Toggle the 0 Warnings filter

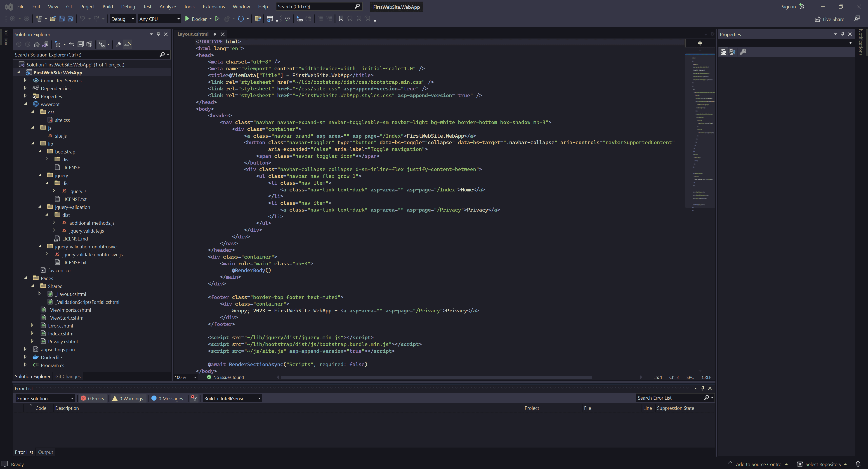pyautogui.click(x=128, y=398)
